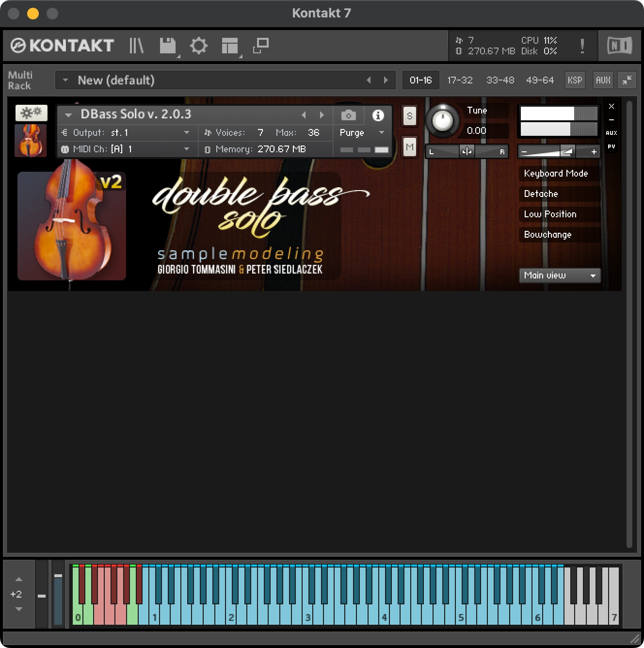Open the Options gear icon
The image size is (644, 648).
coord(198,46)
